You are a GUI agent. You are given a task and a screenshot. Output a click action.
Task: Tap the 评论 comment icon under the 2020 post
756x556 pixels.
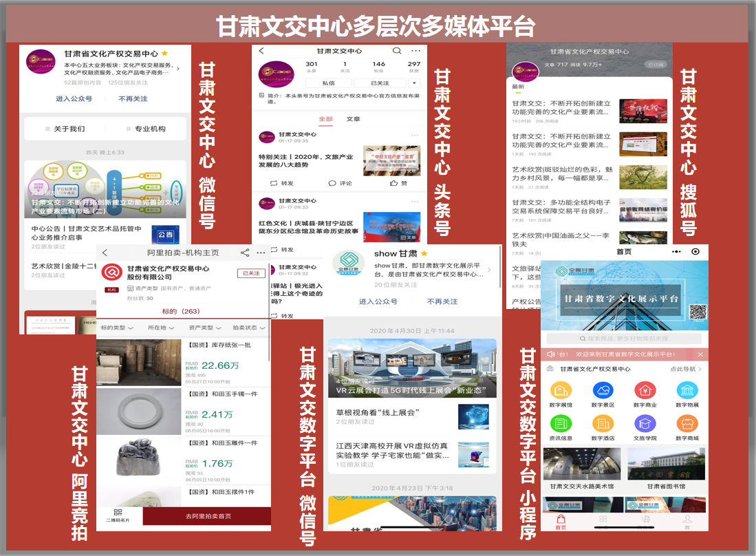(332, 183)
